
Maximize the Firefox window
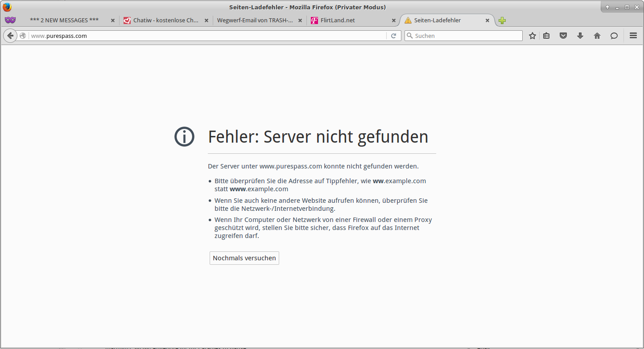click(x=627, y=7)
